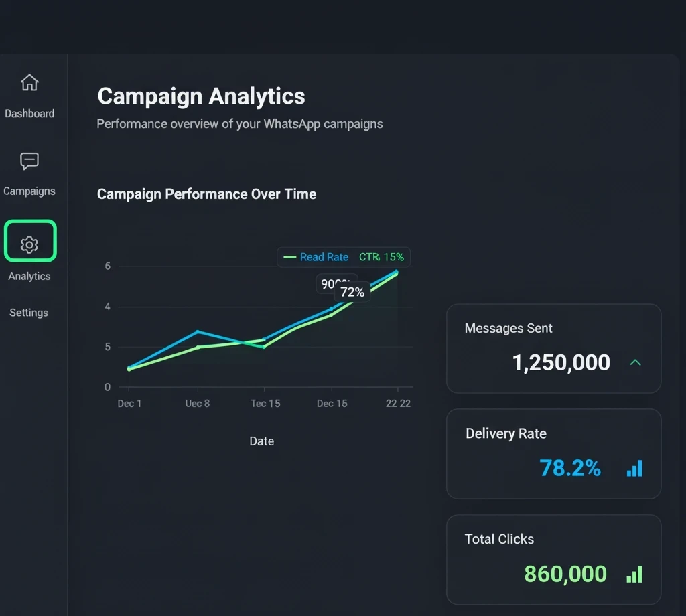686x616 pixels.
Task: Open Settings from the sidebar
Action: pyautogui.click(x=29, y=312)
